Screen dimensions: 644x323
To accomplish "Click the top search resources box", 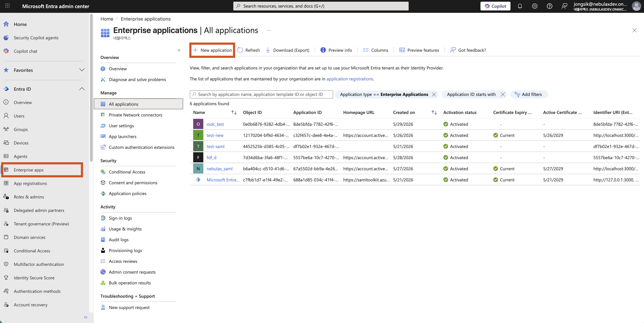I will (x=321, y=6).
